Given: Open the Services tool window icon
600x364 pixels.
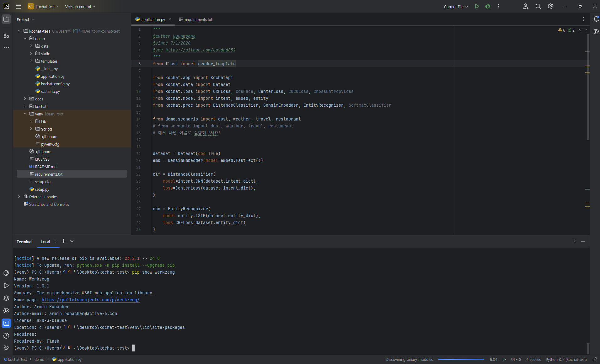Looking at the screenshot, I should click(x=6, y=311).
